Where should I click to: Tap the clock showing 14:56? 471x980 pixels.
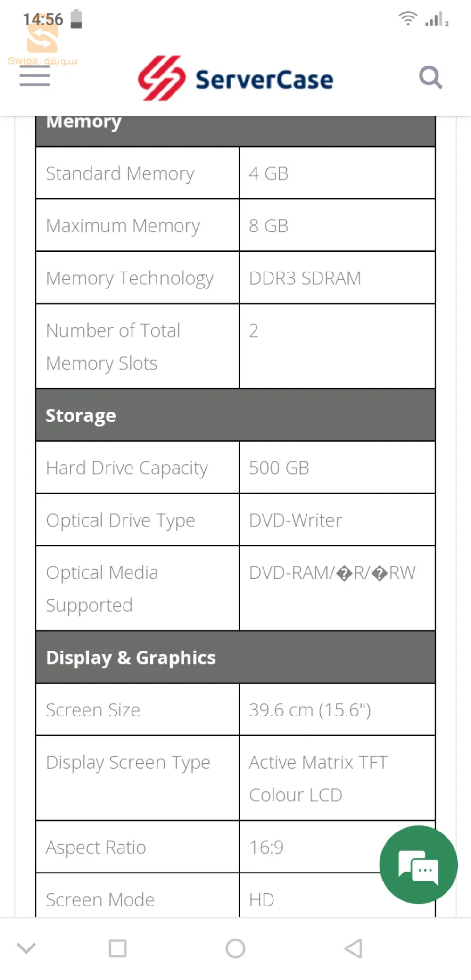[x=42, y=19]
